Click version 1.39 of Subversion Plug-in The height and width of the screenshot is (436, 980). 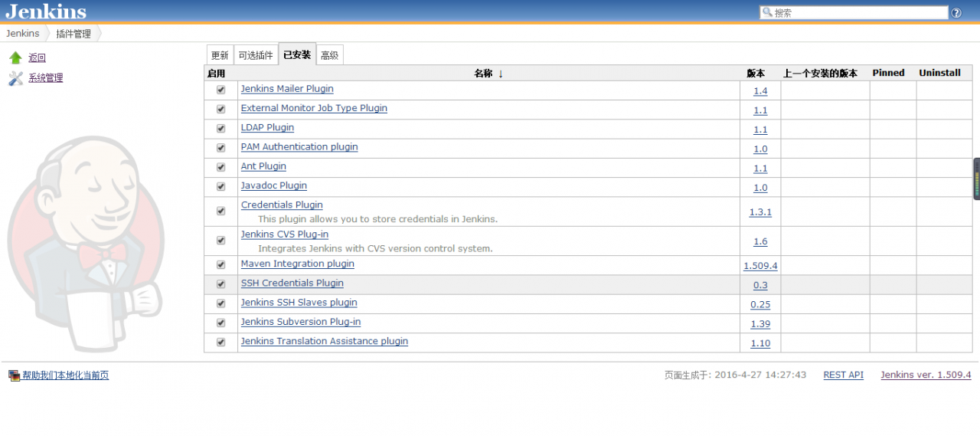point(760,324)
